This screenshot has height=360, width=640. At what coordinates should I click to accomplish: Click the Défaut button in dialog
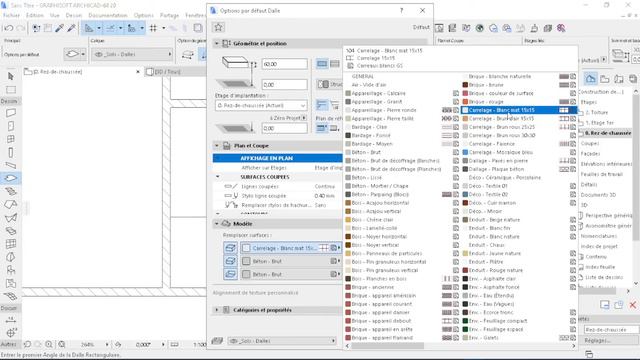click(421, 27)
